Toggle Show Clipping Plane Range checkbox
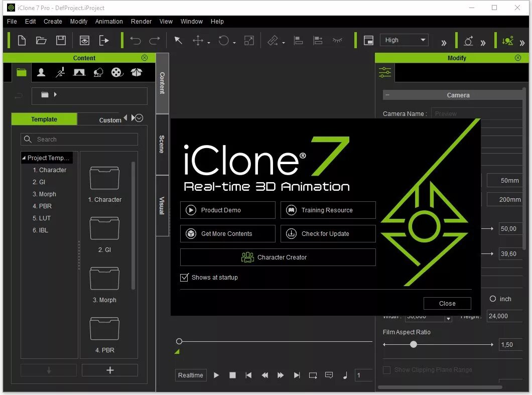The height and width of the screenshot is (395, 532). click(x=386, y=370)
